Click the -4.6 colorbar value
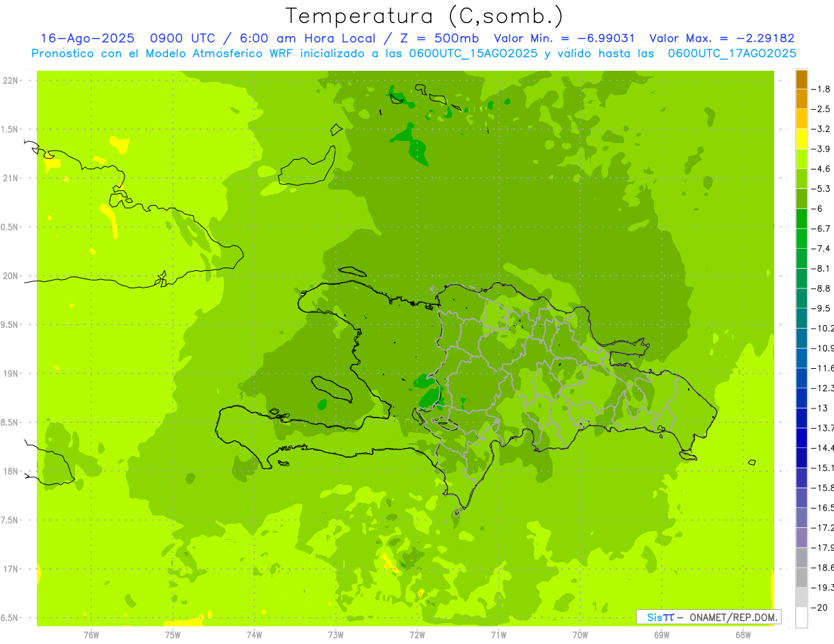This screenshot has height=644, width=834. click(x=821, y=169)
